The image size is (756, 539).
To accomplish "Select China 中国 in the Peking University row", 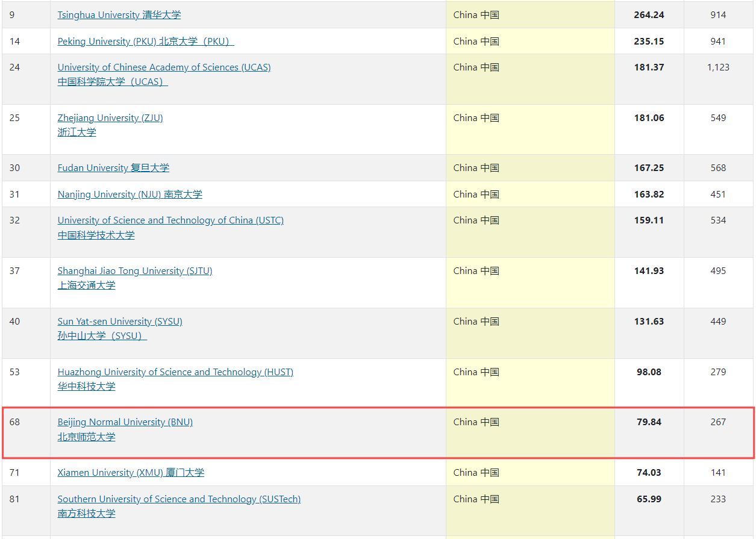I will tap(476, 42).
